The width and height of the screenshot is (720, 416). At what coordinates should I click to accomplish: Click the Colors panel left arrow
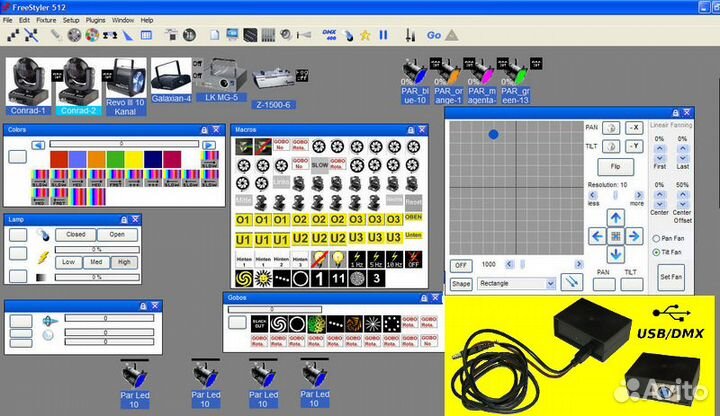tap(38, 145)
